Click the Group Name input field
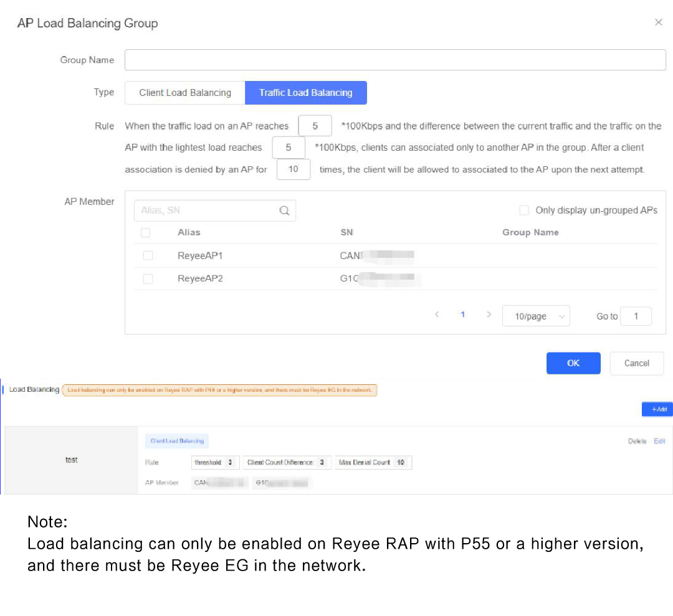Viewport: 673px width, 616px height. point(395,60)
